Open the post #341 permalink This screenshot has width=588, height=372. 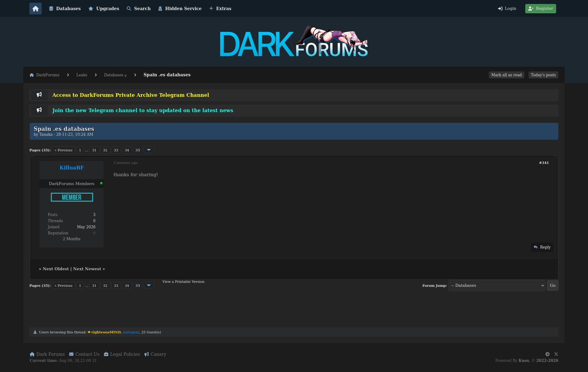[x=544, y=163]
